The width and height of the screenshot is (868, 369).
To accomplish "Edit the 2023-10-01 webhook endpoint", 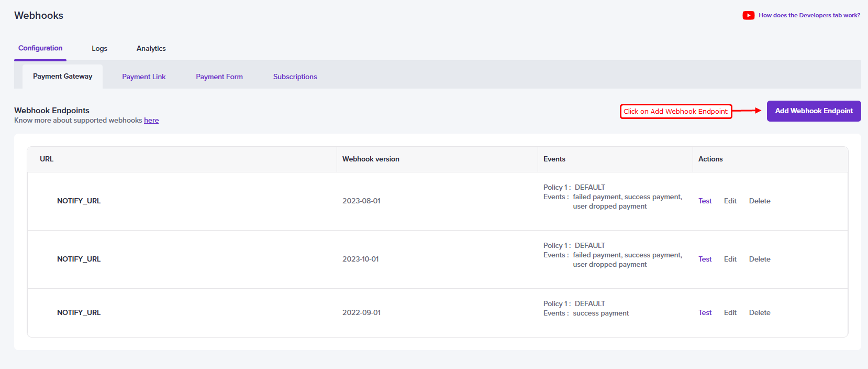I will pos(730,259).
